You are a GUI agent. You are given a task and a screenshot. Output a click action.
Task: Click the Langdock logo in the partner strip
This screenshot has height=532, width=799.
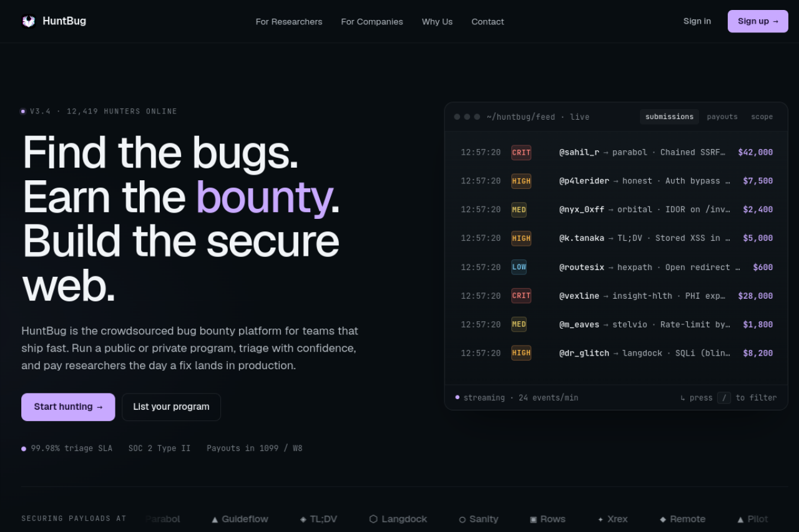[x=398, y=519]
